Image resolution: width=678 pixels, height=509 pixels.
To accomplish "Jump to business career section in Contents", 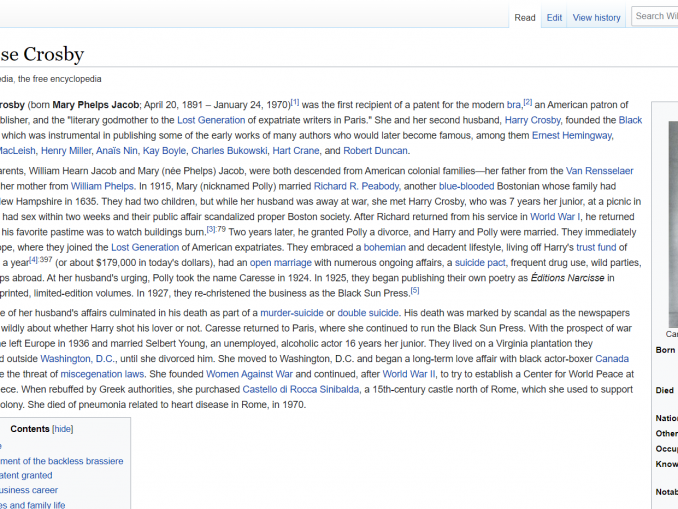I will pos(29,490).
